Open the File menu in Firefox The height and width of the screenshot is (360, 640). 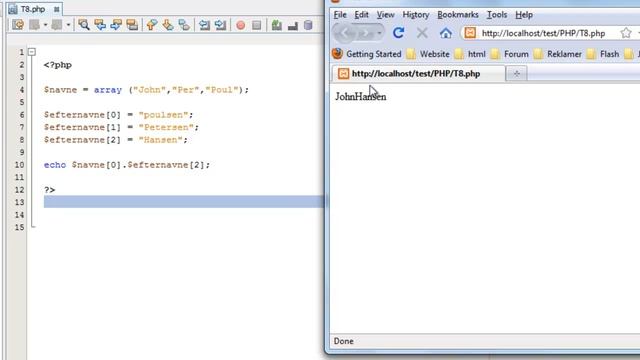[x=340, y=15]
